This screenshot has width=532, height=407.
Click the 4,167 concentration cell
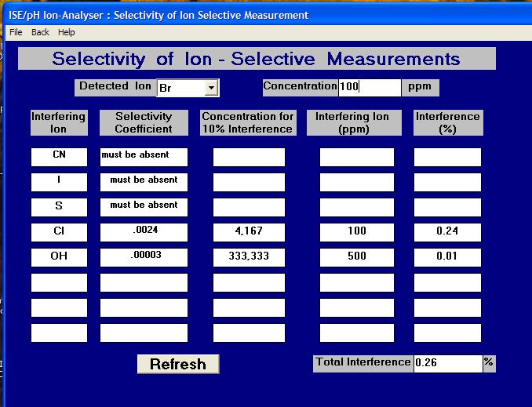[x=249, y=232]
